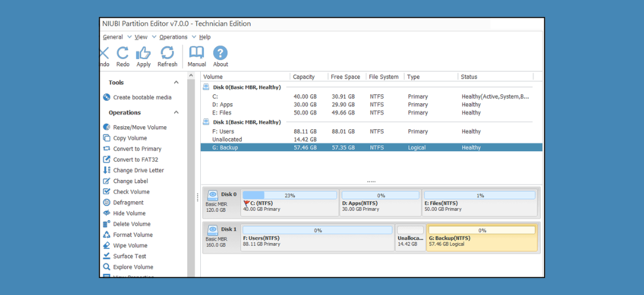Click the Copy Volume icon
The height and width of the screenshot is (295, 644).
107,138
